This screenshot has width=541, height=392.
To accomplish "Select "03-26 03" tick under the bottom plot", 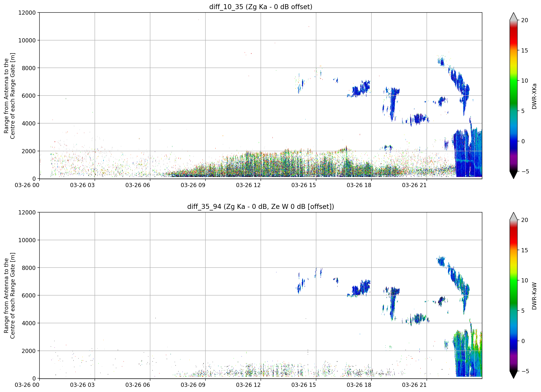I will 82,385.
